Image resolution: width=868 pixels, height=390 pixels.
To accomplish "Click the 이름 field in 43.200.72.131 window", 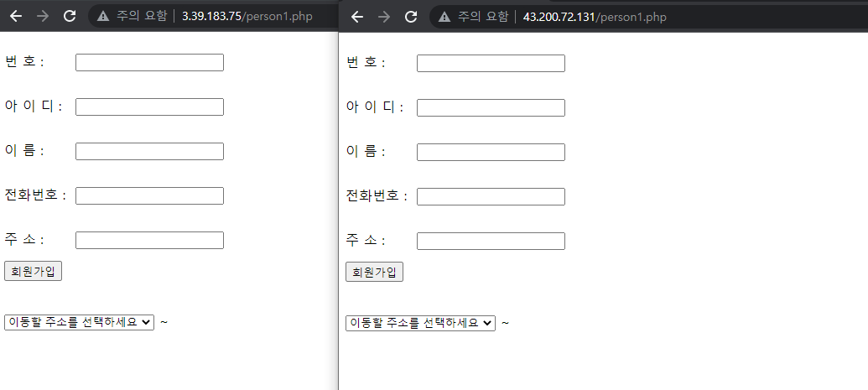I will (491, 152).
